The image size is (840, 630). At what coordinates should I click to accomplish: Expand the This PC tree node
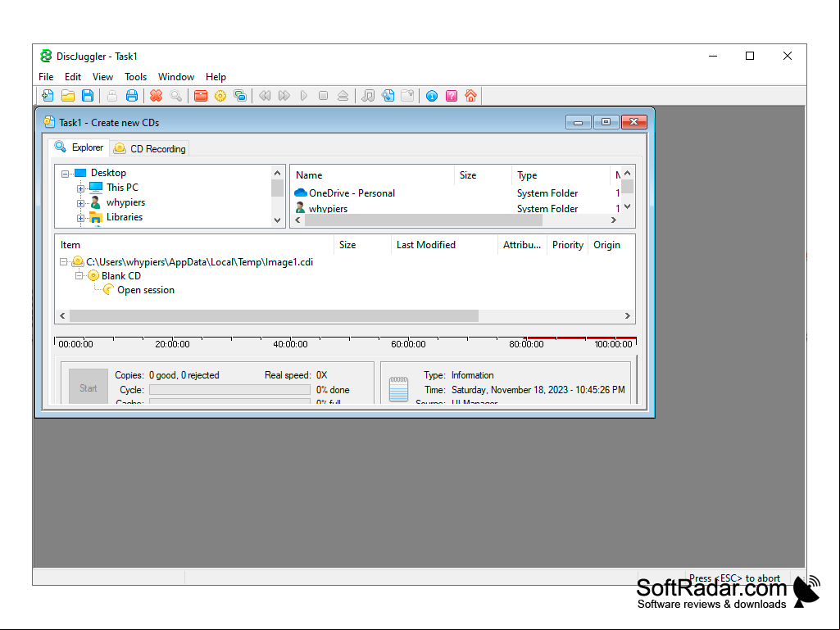(80, 188)
